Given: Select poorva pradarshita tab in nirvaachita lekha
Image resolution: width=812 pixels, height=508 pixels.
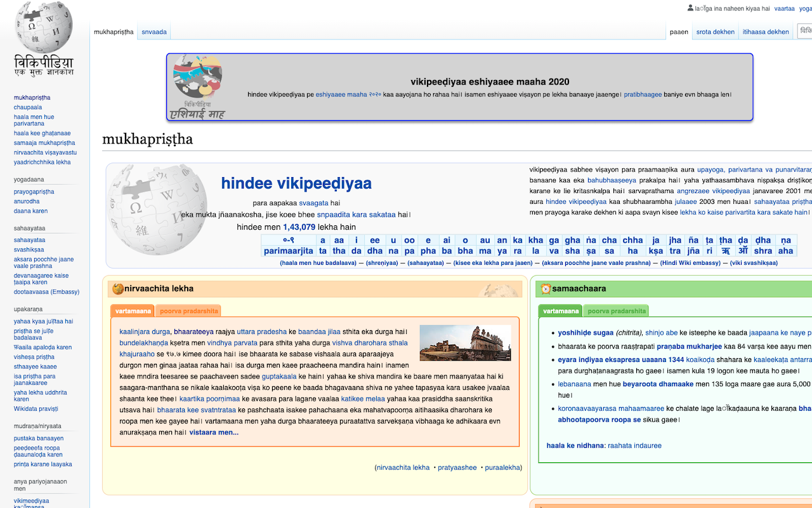Looking at the screenshot, I should pyautogui.click(x=189, y=311).
